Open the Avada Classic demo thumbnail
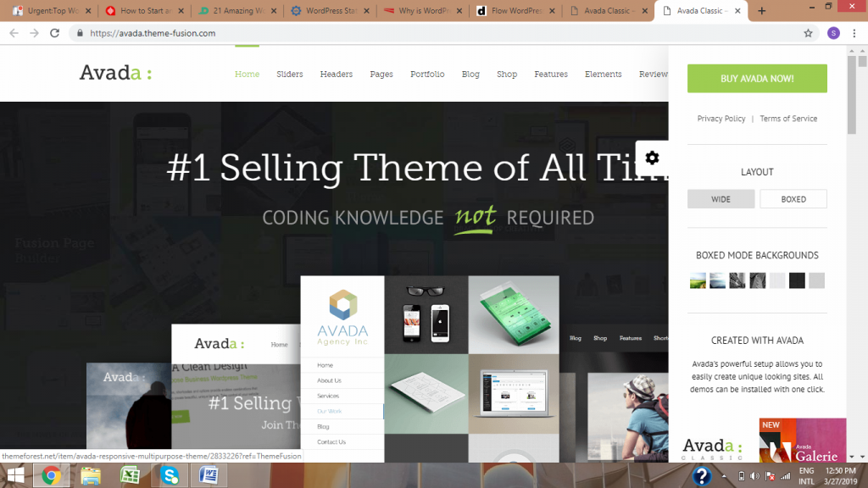The image size is (868, 488). click(x=712, y=448)
